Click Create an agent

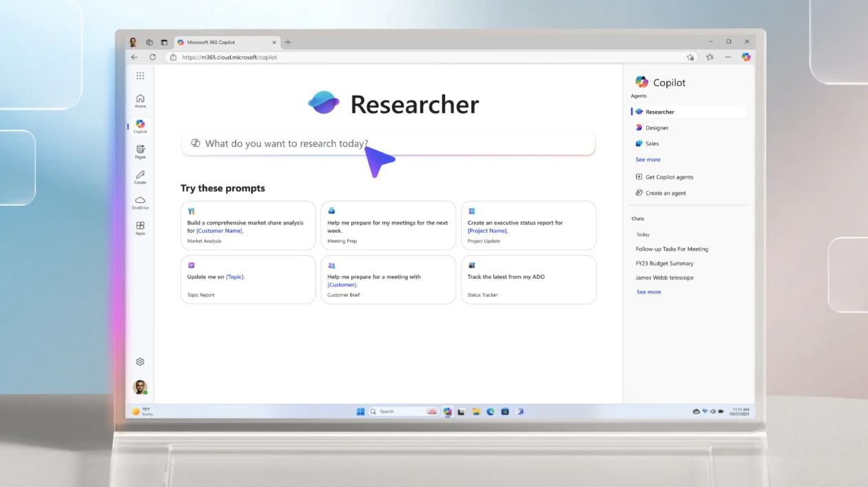click(663, 193)
